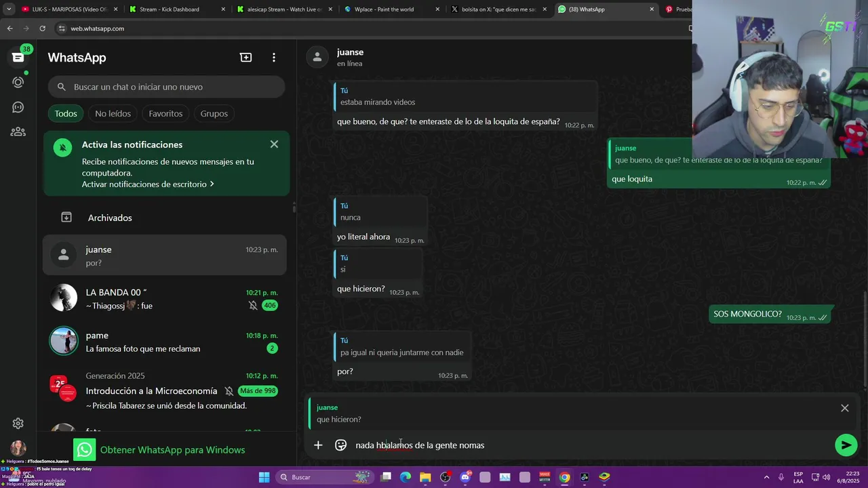This screenshot has width=868, height=488.
Task: Open Google Chrome from taskbar
Action: [x=564, y=477]
